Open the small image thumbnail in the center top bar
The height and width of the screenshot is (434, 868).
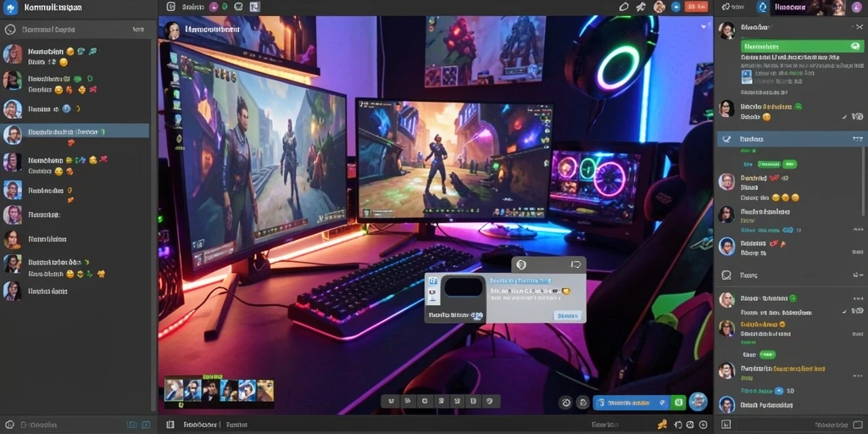(x=254, y=7)
